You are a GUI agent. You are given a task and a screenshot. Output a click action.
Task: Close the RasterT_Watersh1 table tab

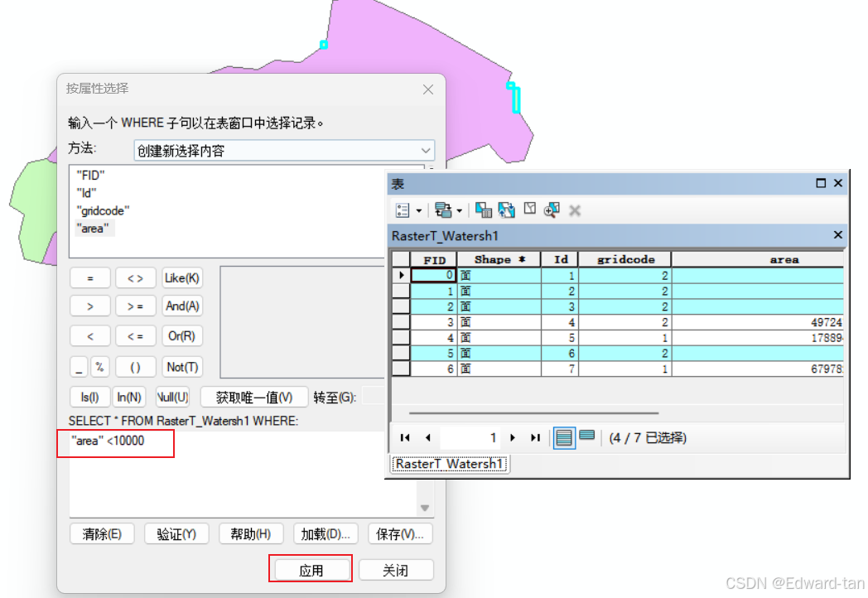point(838,234)
